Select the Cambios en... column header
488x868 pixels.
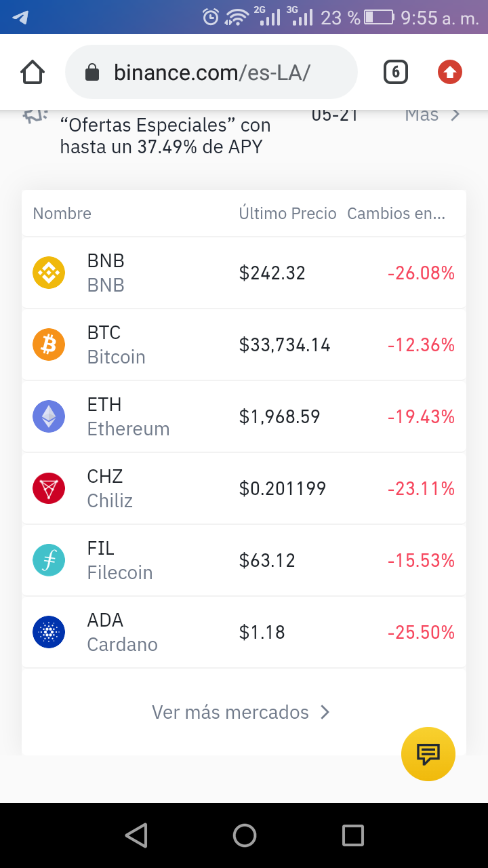coord(396,214)
